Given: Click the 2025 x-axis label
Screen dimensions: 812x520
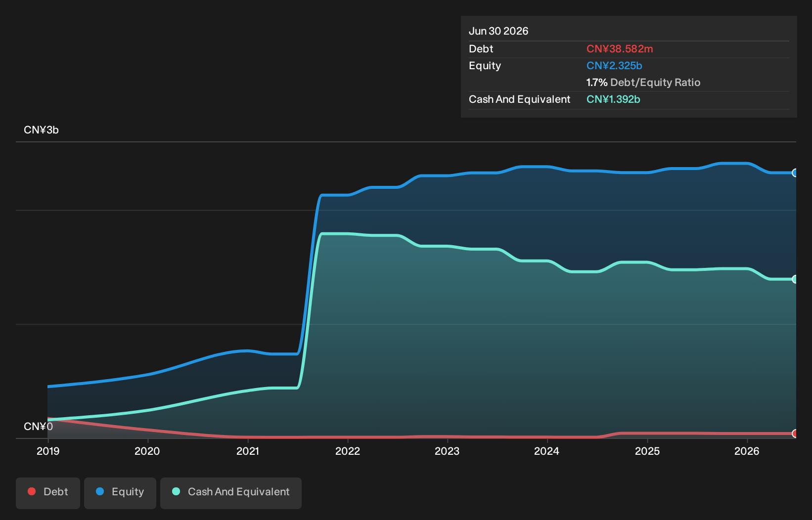Looking at the screenshot, I should click(x=647, y=451).
